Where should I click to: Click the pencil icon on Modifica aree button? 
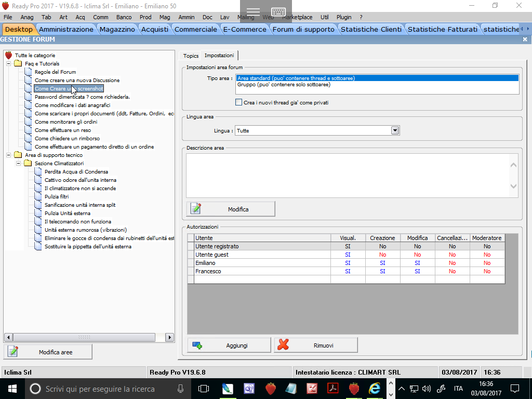[13, 352]
